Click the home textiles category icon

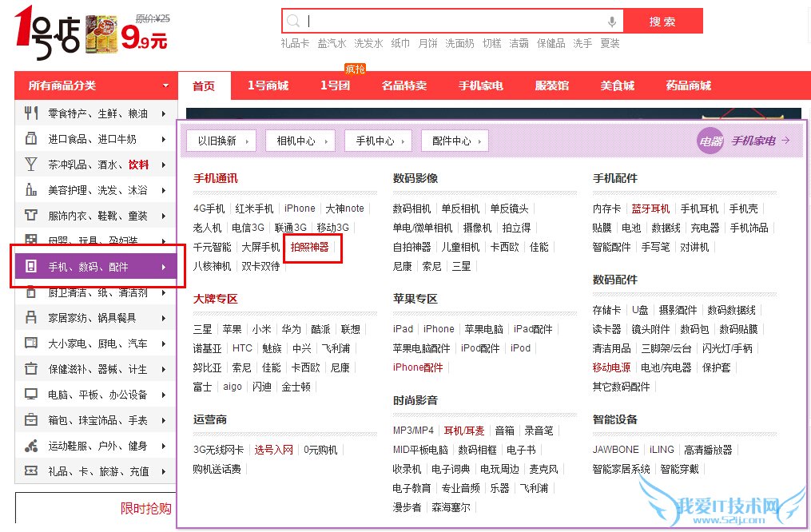[31, 317]
